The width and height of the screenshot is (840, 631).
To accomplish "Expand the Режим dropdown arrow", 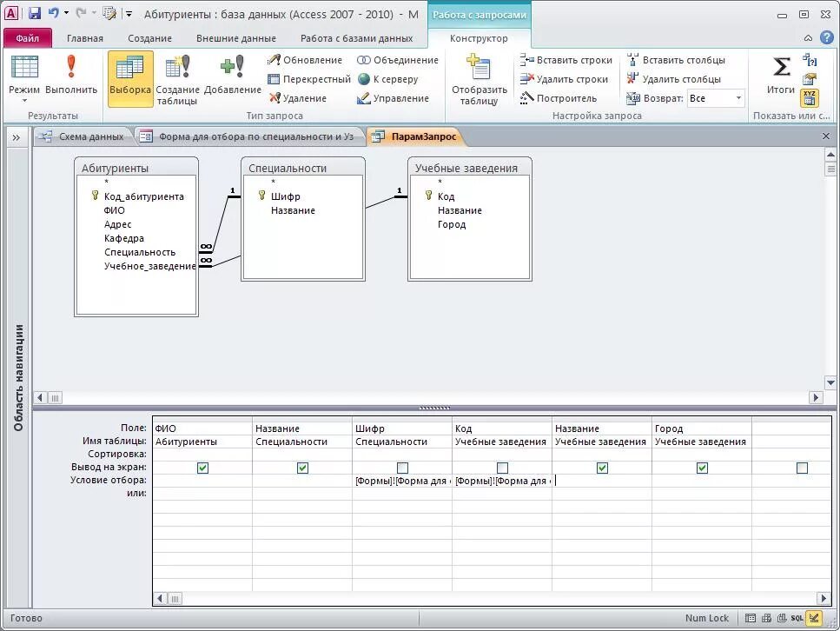I will 24,101.
